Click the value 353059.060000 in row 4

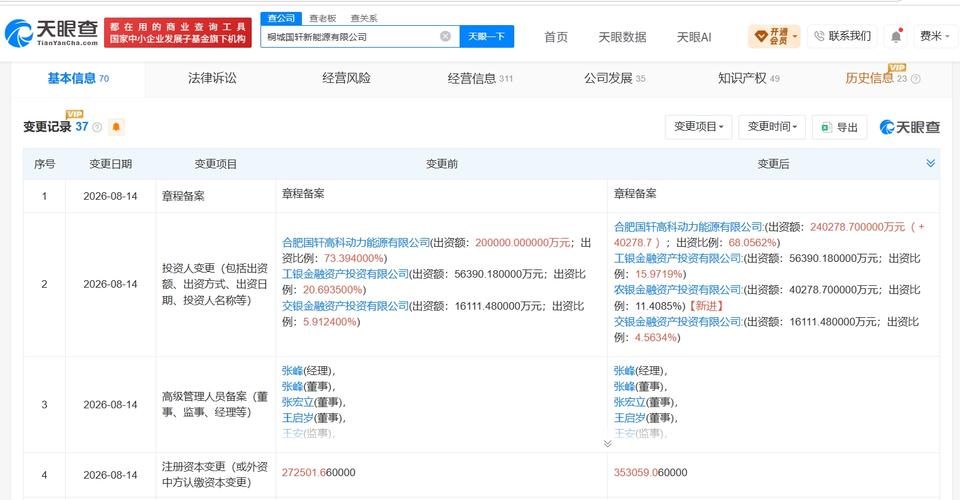pyautogui.click(x=651, y=472)
